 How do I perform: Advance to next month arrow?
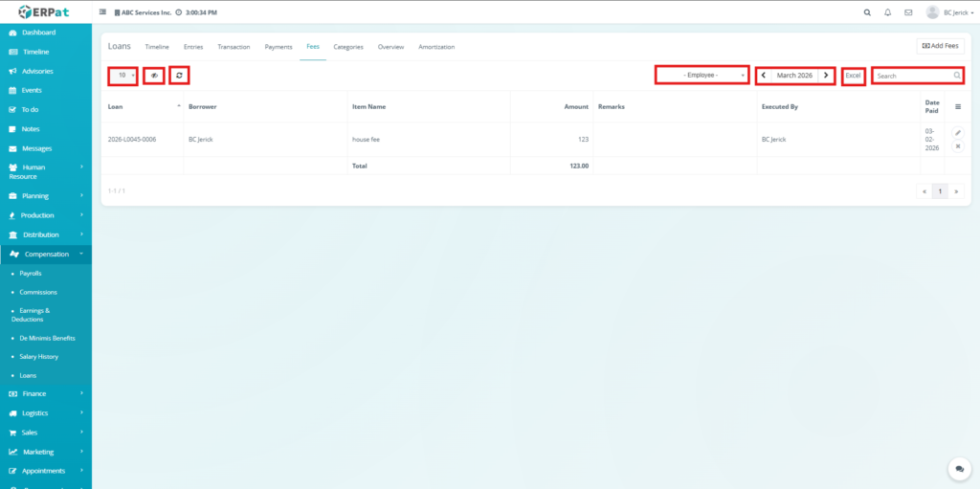827,75
